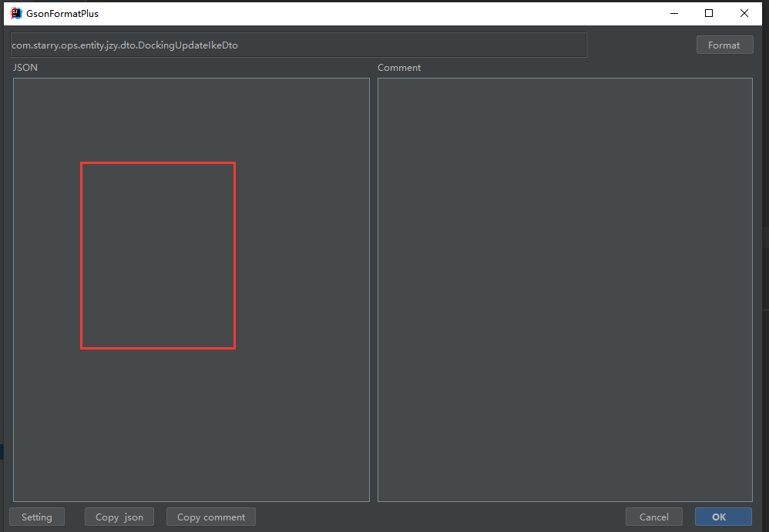Dismiss the dialog using Cancel
The image size is (769, 532).
(653, 517)
